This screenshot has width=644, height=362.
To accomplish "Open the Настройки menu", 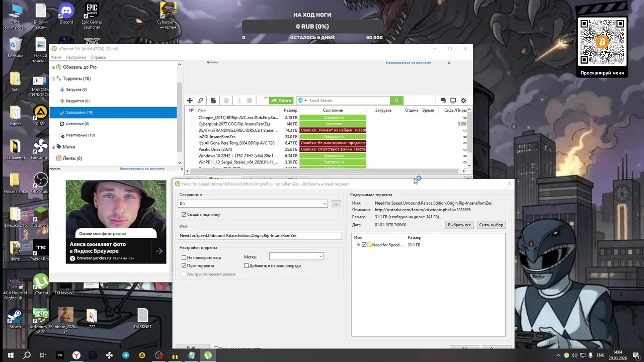I will click(75, 57).
